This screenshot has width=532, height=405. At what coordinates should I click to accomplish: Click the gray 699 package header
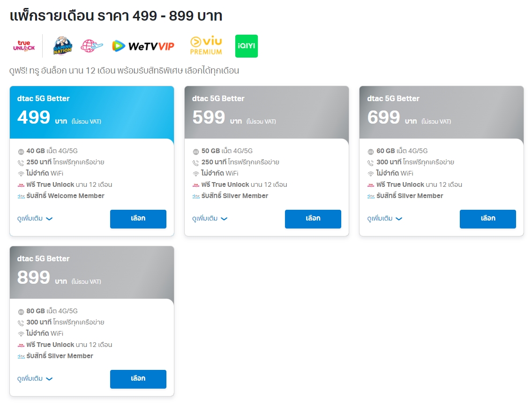coord(441,112)
